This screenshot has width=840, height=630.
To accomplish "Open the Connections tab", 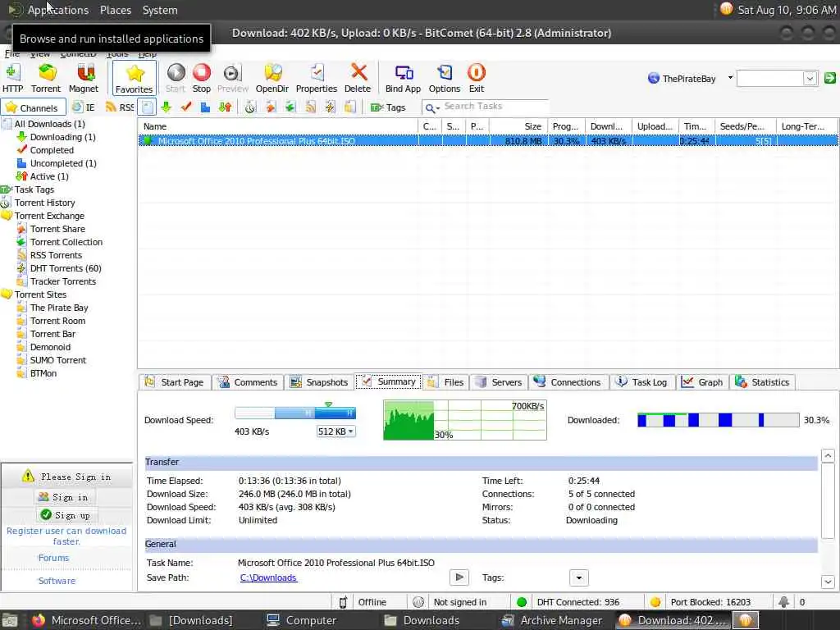I will [568, 382].
